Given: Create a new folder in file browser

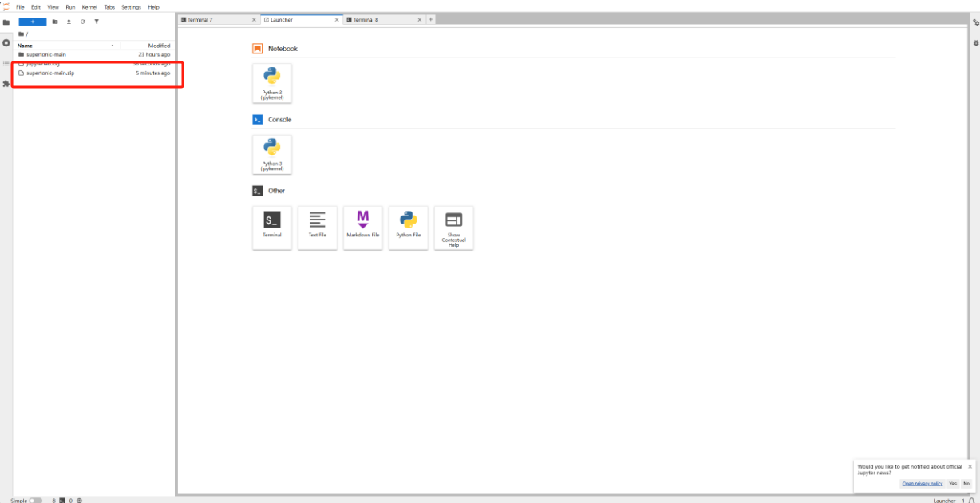Looking at the screenshot, I should tap(55, 22).
